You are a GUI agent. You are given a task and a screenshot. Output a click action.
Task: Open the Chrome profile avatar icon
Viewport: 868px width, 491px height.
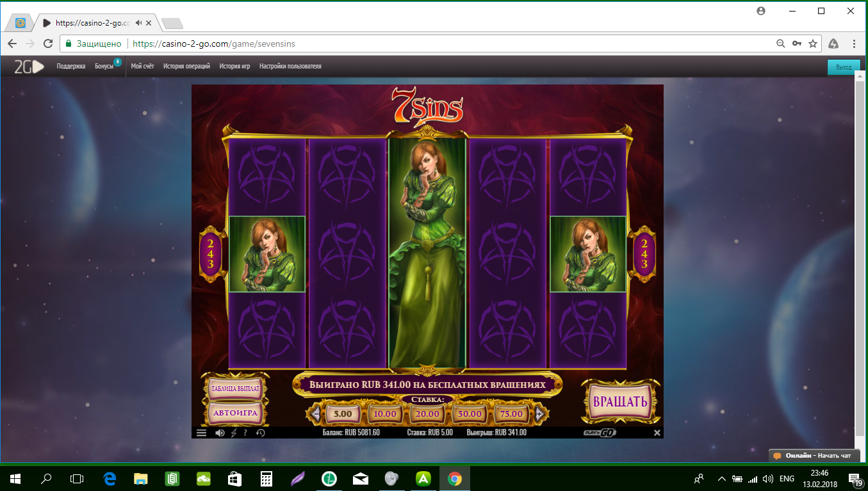click(761, 11)
